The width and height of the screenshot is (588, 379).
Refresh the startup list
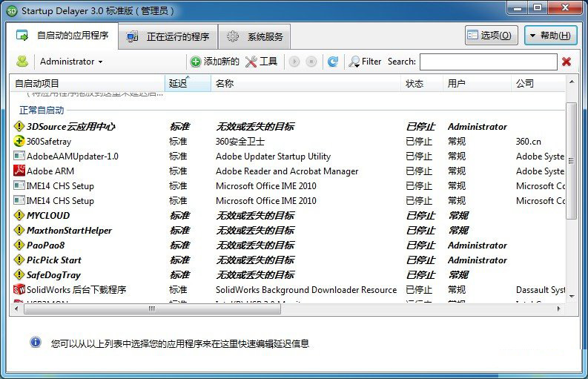333,62
